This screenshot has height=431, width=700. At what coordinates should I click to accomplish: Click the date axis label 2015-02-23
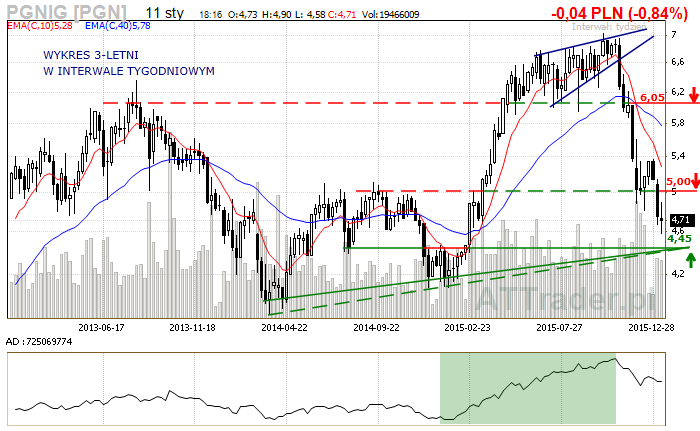(x=467, y=327)
